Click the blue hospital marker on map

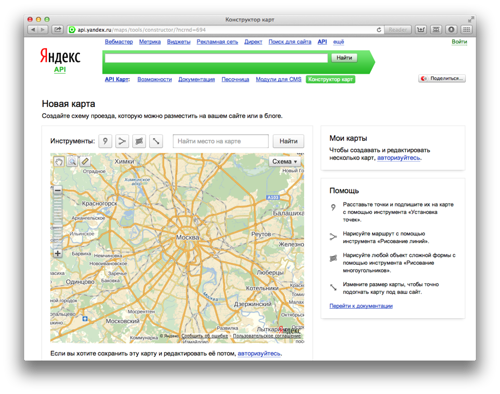coord(85,319)
